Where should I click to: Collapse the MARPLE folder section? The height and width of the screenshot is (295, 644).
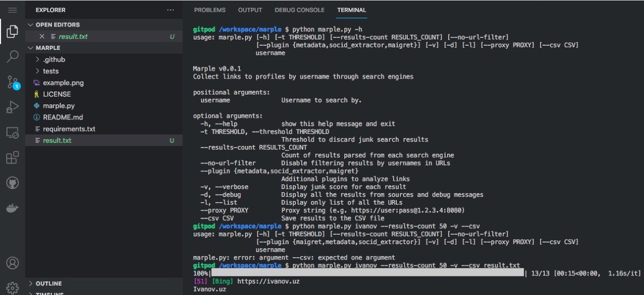pos(31,48)
